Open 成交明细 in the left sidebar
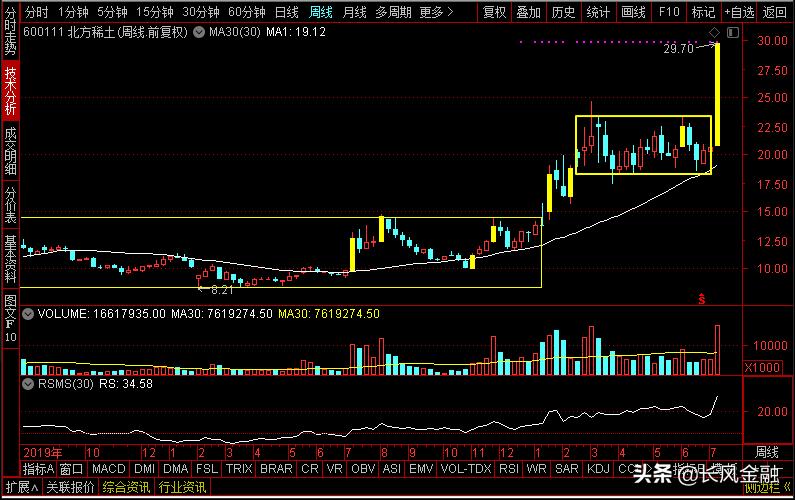Screen dimensions: 795x500 (x=10, y=150)
